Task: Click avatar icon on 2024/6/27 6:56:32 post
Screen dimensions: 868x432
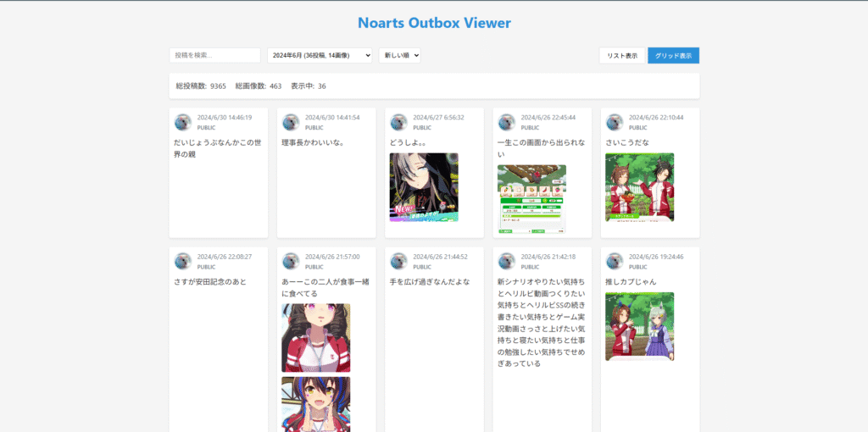Action: coord(398,122)
